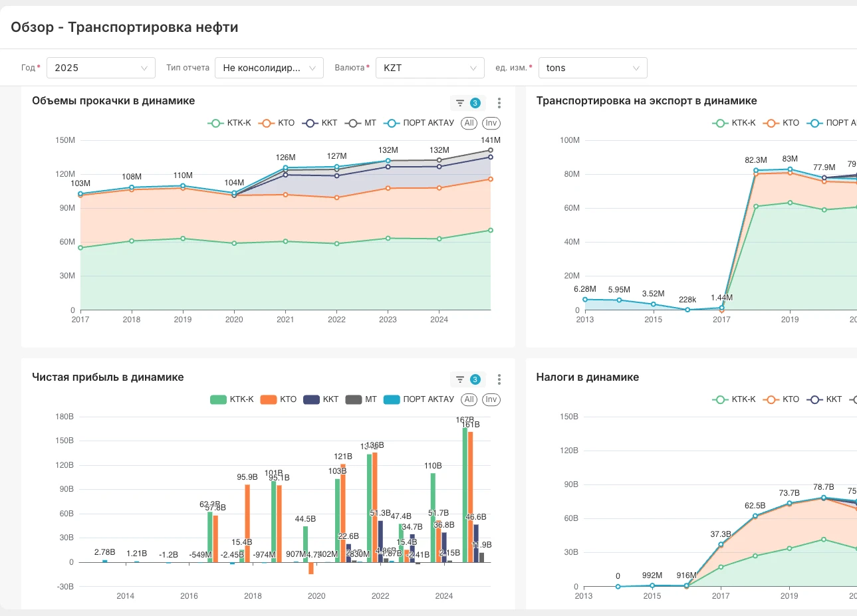
Task: Click the 95.9B bar label in Чистая прибыль
Action: (x=247, y=477)
